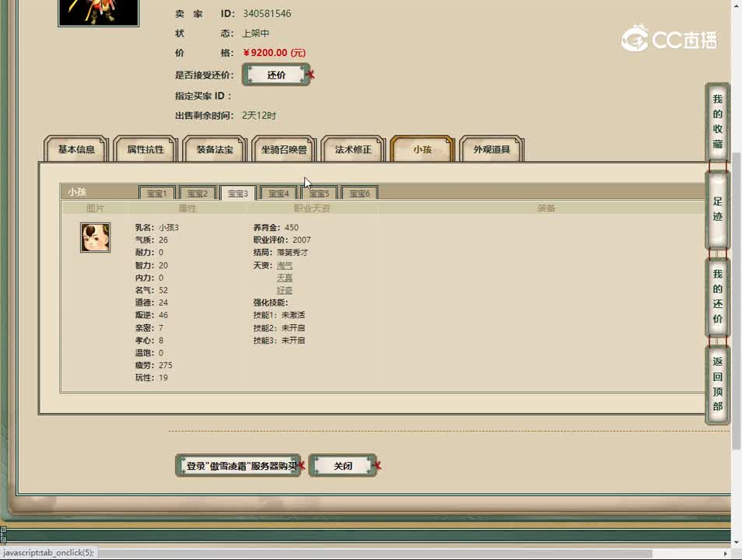Select child tab 宝宝3
The width and height of the screenshot is (742, 560).
coord(238,193)
